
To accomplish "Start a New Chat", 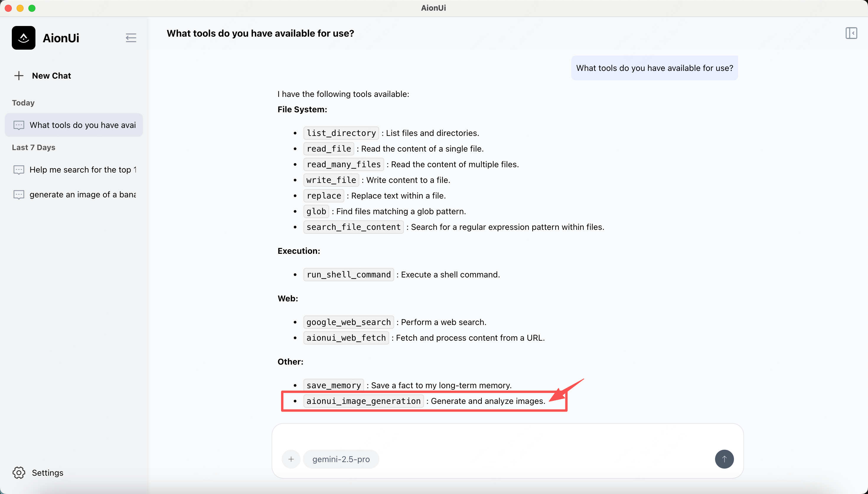I will tap(51, 76).
